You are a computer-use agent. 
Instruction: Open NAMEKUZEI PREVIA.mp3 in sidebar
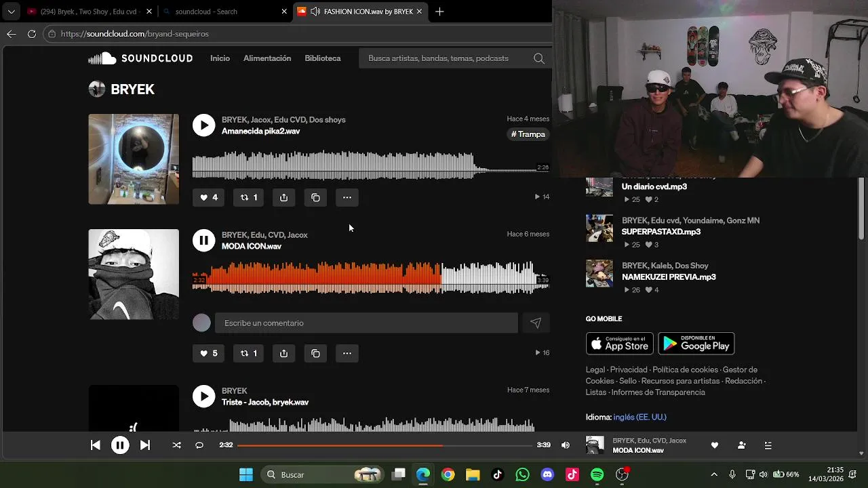(x=669, y=277)
